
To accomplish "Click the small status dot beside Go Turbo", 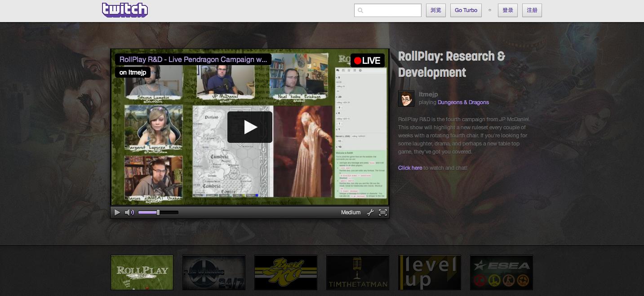I will pyautogui.click(x=490, y=10).
